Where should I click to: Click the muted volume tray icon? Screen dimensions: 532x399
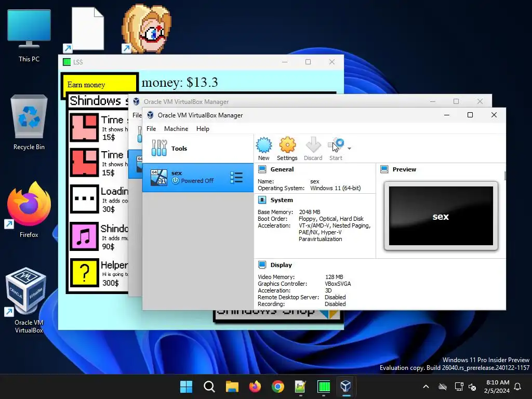472,387
